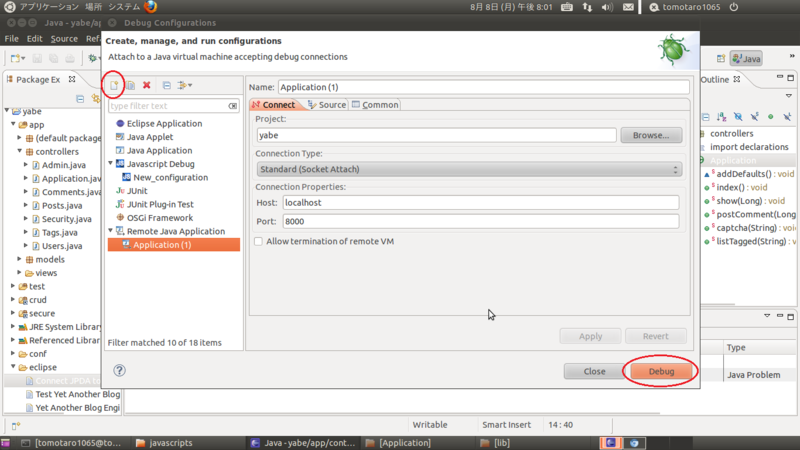Click the Host input field

(481, 203)
